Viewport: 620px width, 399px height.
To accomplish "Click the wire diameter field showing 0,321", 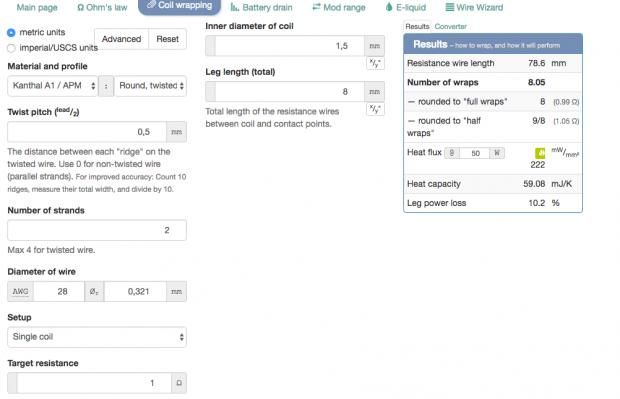I will pyautogui.click(x=135, y=291).
